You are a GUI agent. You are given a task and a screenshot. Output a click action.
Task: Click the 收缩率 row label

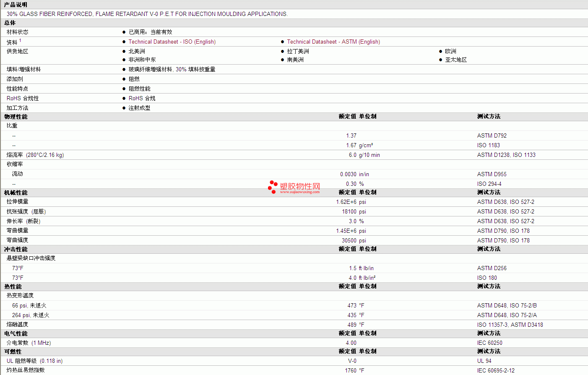(15, 164)
